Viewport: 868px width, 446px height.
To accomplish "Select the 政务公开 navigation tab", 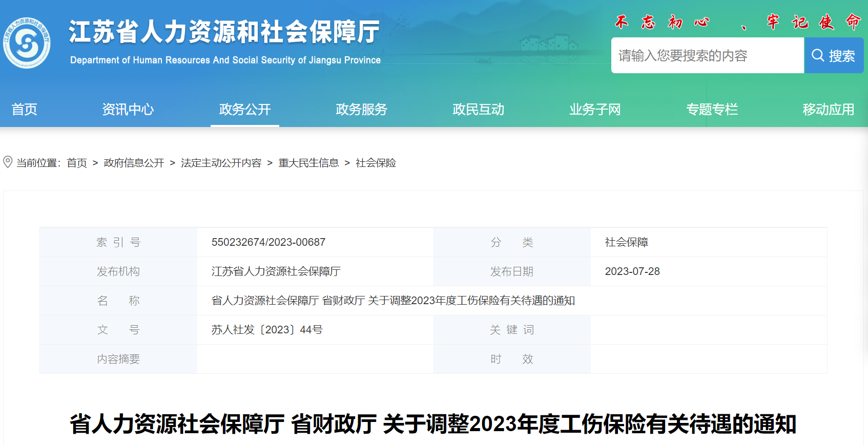I will (x=244, y=110).
